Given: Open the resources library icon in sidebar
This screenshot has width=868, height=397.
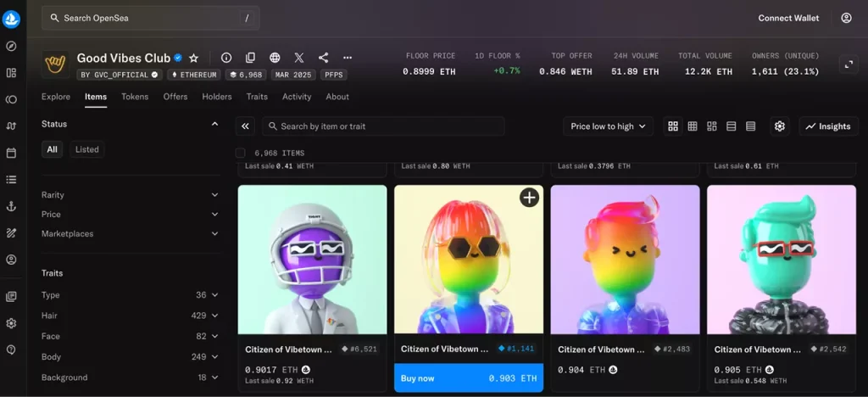Looking at the screenshot, I should [11, 297].
